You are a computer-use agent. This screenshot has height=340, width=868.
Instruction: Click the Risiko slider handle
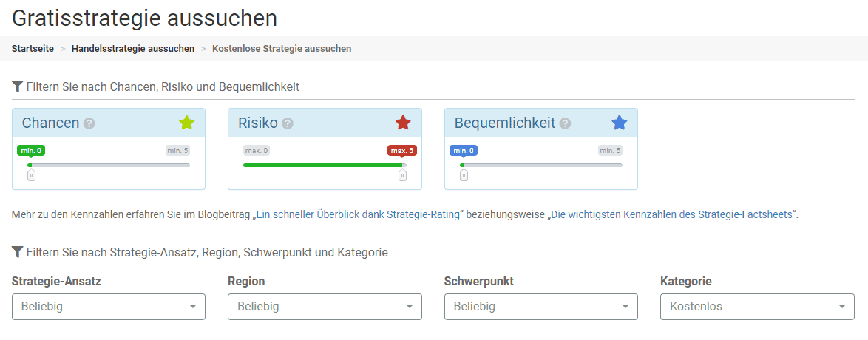pos(402,174)
